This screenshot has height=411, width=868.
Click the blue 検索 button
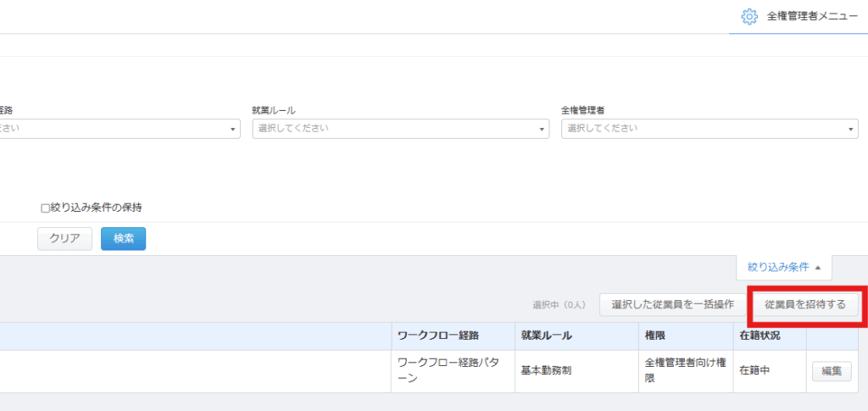click(123, 239)
